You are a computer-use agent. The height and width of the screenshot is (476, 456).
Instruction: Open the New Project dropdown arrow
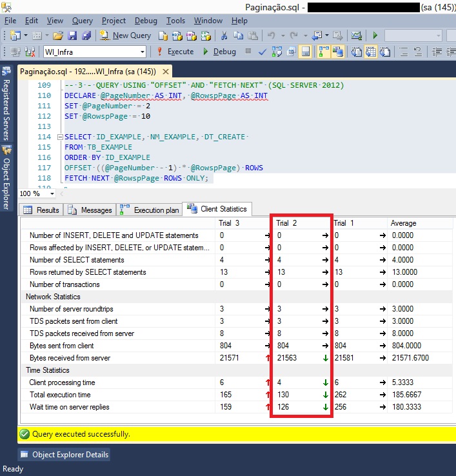point(26,35)
